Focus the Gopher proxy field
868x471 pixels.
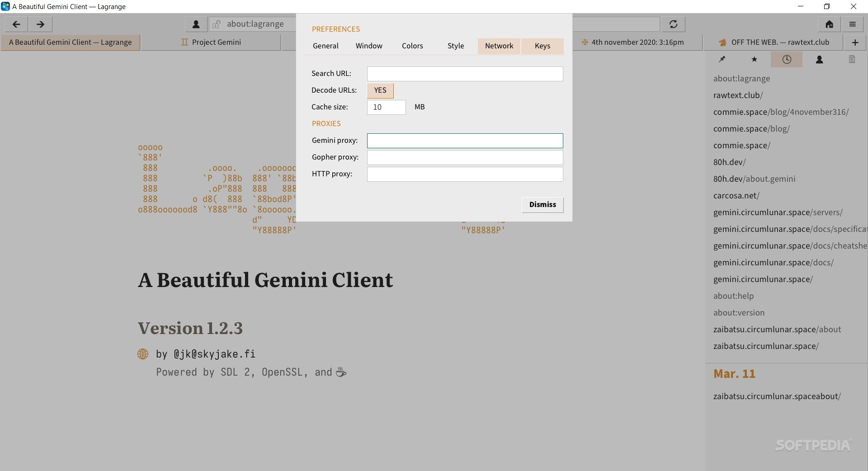[465, 157]
